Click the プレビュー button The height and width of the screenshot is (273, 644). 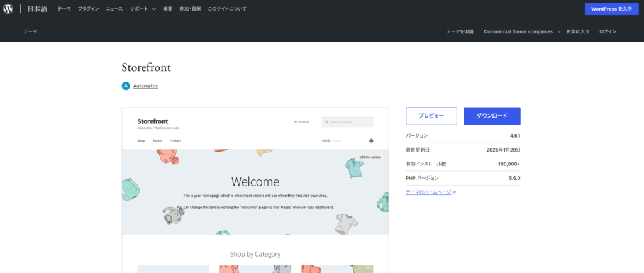431,116
